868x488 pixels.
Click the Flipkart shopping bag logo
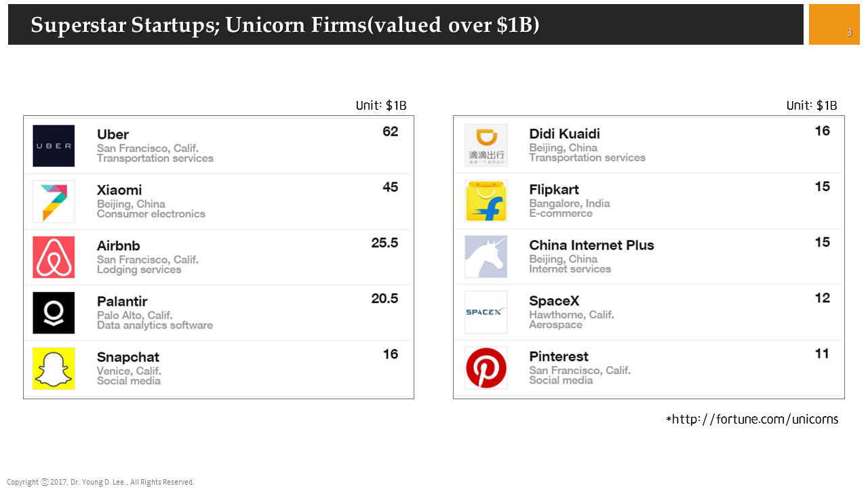[486, 201]
